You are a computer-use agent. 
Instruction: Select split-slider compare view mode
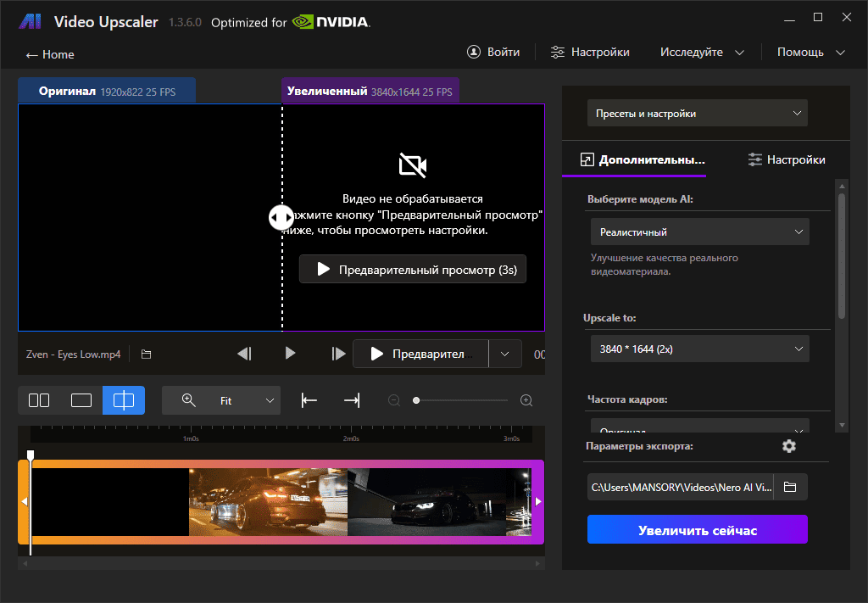124,400
